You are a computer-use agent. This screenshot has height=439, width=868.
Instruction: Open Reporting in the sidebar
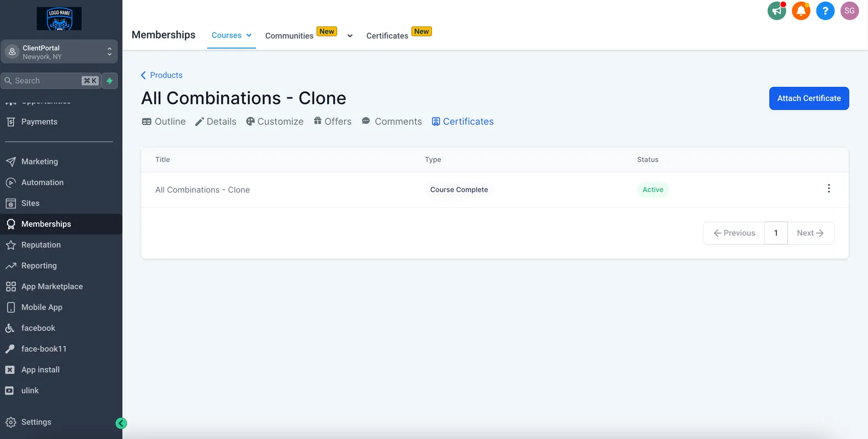pyautogui.click(x=61, y=266)
